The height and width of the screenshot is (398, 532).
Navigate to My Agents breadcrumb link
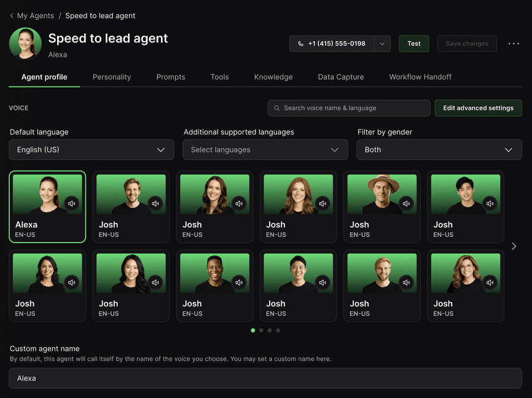click(35, 15)
